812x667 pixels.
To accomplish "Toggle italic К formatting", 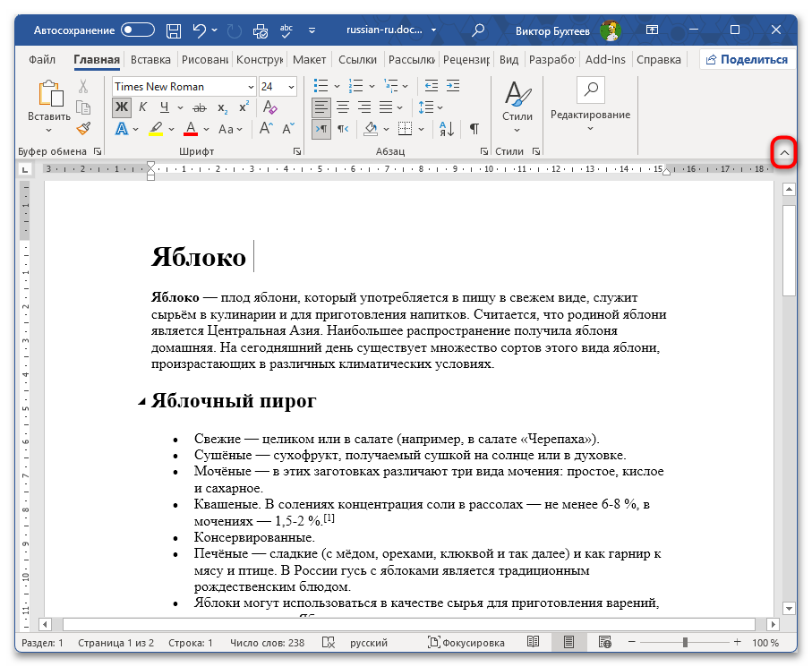I will click(143, 107).
